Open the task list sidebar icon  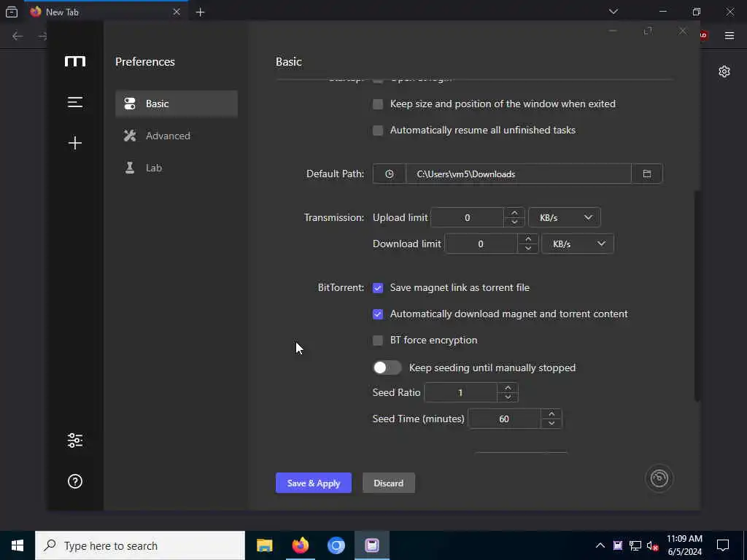pyautogui.click(x=75, y=102)
